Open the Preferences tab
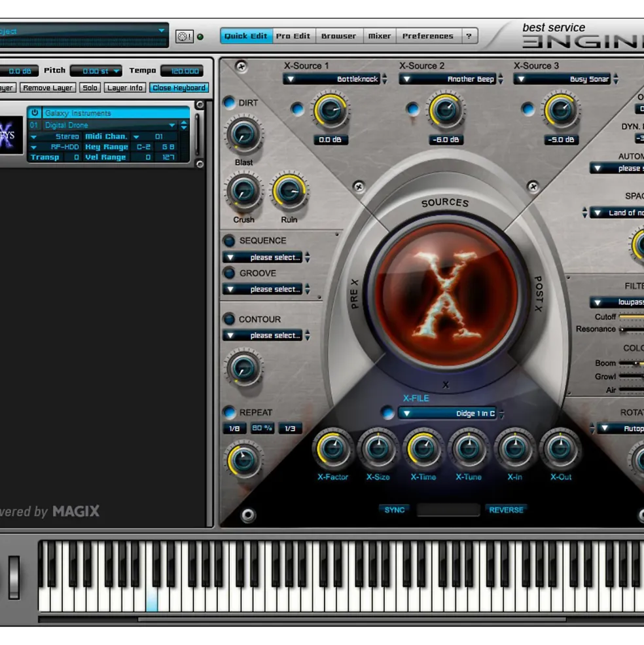 tap(428, 36)
